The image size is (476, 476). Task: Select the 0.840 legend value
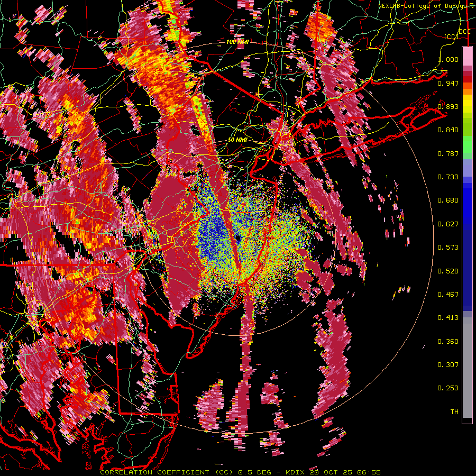pos(448,130)
